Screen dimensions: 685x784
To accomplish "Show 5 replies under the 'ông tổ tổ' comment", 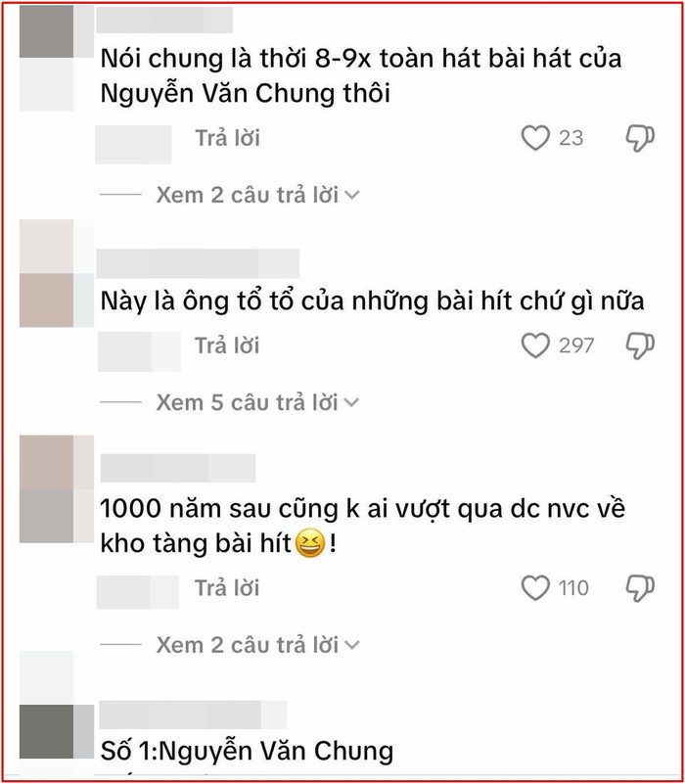I will 257,402.
